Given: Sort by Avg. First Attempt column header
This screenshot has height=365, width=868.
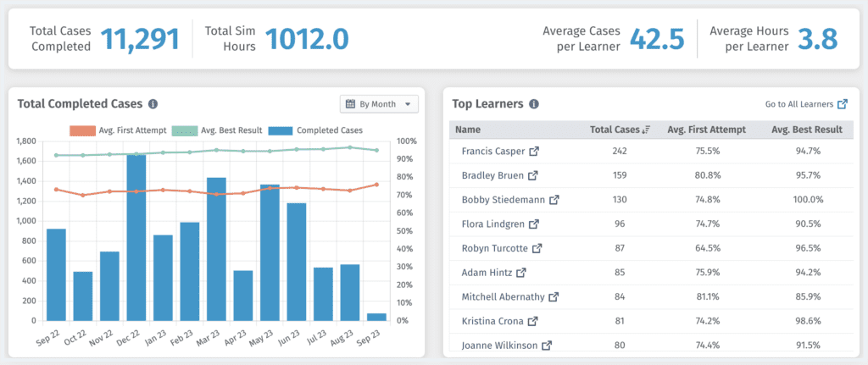Looking at the screenshot, I should coord(706,130).
